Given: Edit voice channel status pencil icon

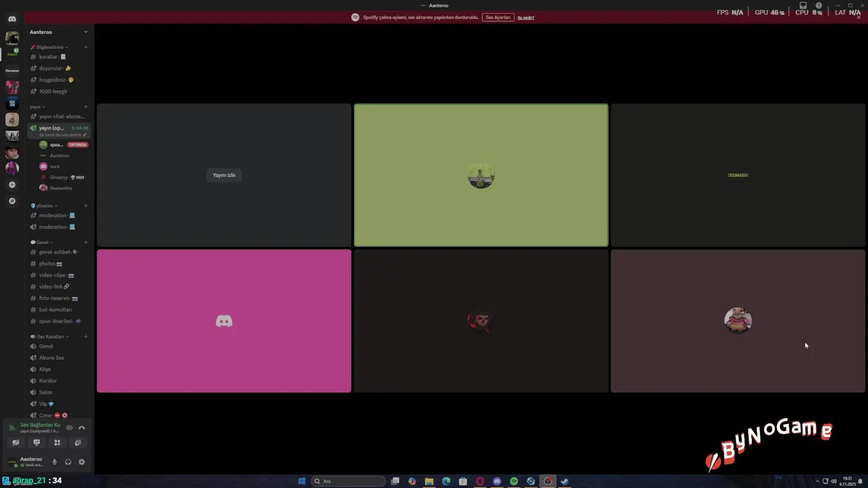Looking at the screenshot, I should [x=85, y=135].
